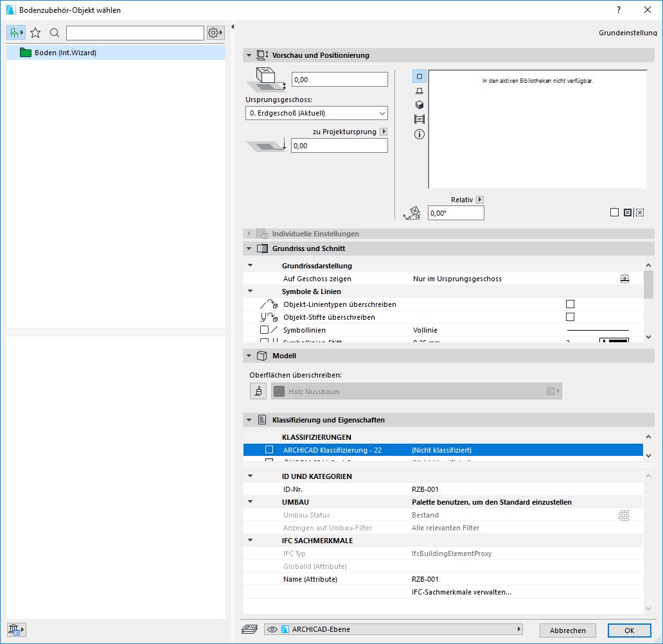Open the Ursprungsgeschoss dropdown
The height and width of the screenshot is (644, 663).
pyautogui.click(x=316, y=113)
